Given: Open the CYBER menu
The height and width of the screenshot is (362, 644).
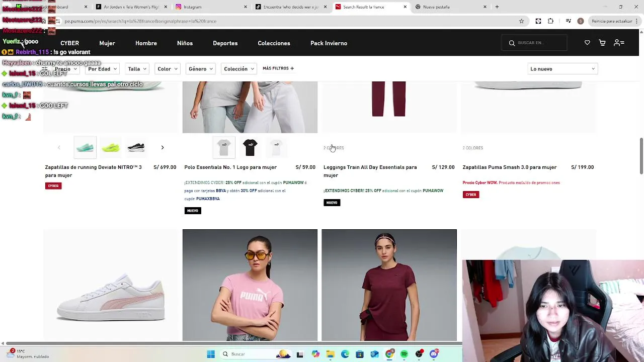Looking at the screenshot, I should (x=70, y=43).
